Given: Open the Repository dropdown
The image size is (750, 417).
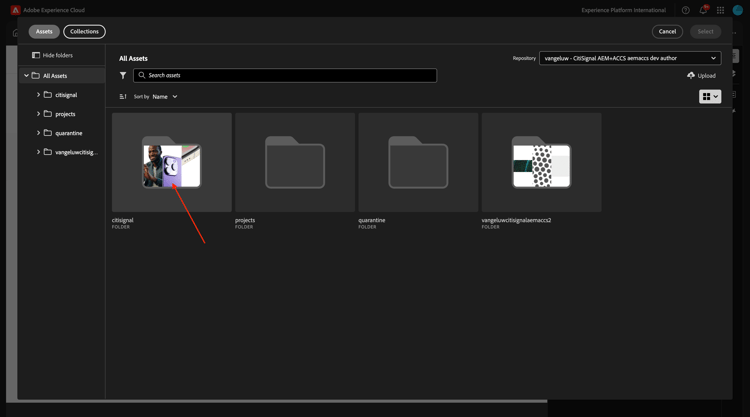Looking at the screenshot, I should click(x=630, y=58).
